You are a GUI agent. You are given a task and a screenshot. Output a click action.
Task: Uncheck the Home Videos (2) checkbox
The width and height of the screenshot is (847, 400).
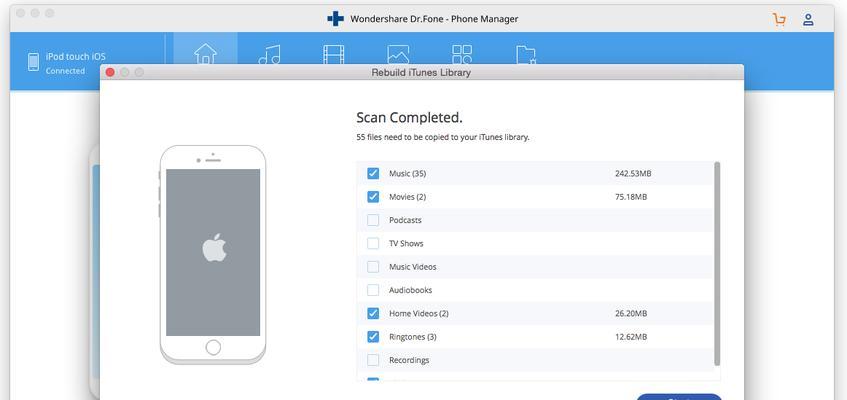click(373, 313)
